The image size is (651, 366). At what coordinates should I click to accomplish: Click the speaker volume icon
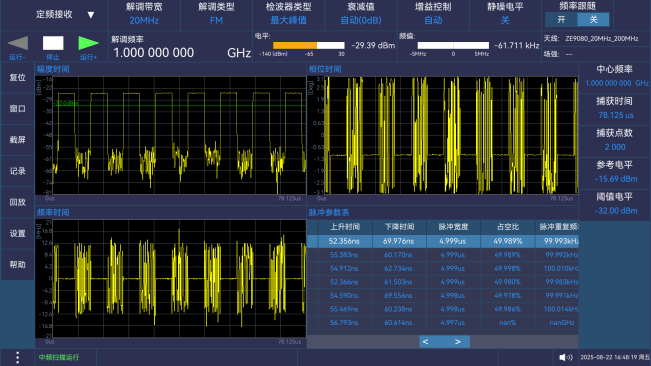coord(565,357)
